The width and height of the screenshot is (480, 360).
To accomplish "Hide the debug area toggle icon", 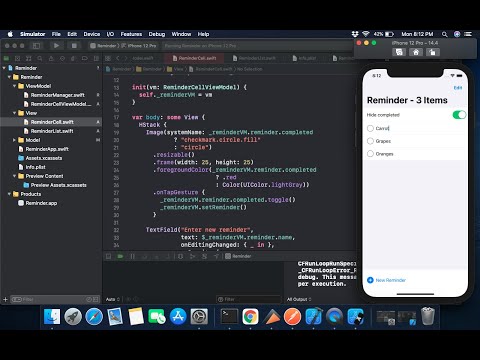I will click(108, 256).
